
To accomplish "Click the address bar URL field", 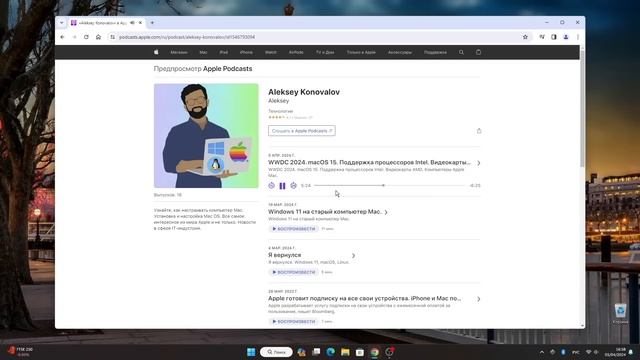I will click(314, 37).
